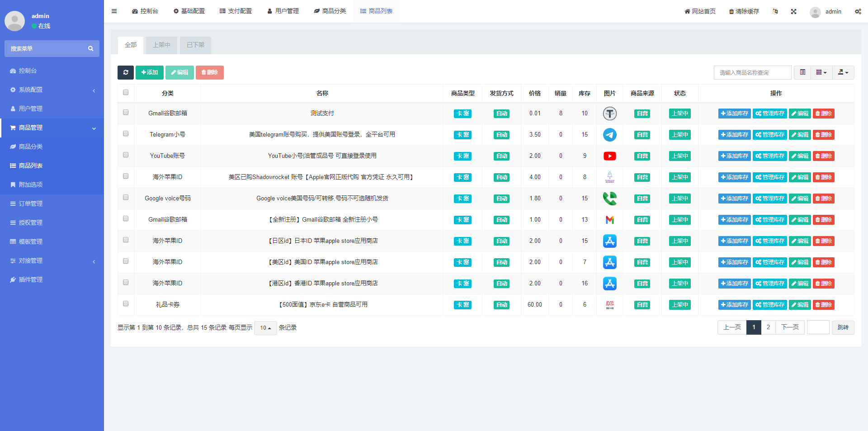Open 基础配置 top menu
The width and height of the screenshot is (868, 431).
pos(189,11)
